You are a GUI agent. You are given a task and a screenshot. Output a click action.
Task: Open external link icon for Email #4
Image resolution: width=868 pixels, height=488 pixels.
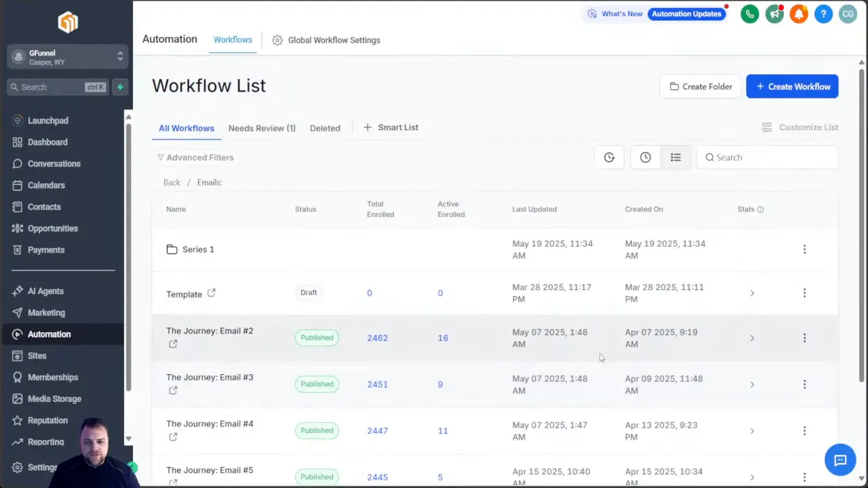[x=173, y=436]
